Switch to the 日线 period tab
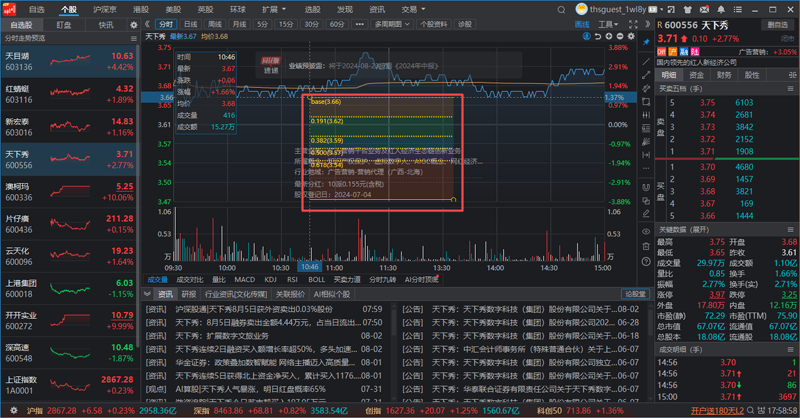The height and width of the screenshot is (418, 800). point(190,22)
